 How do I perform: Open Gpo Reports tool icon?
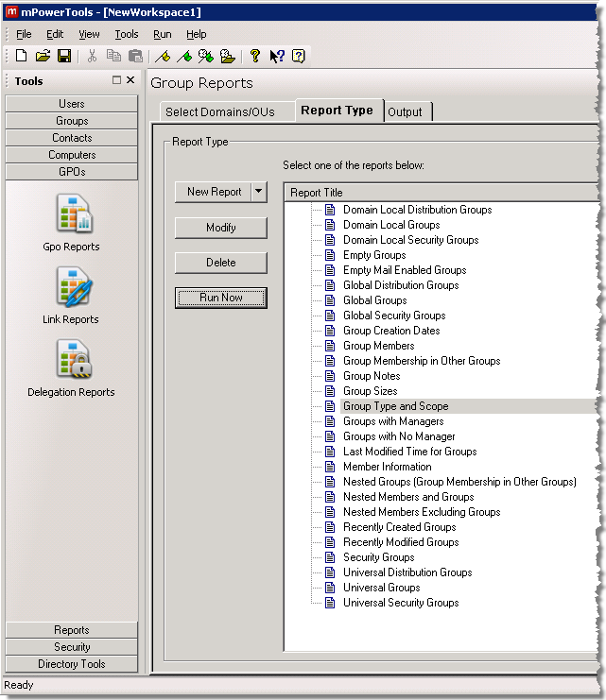[74, 214]
